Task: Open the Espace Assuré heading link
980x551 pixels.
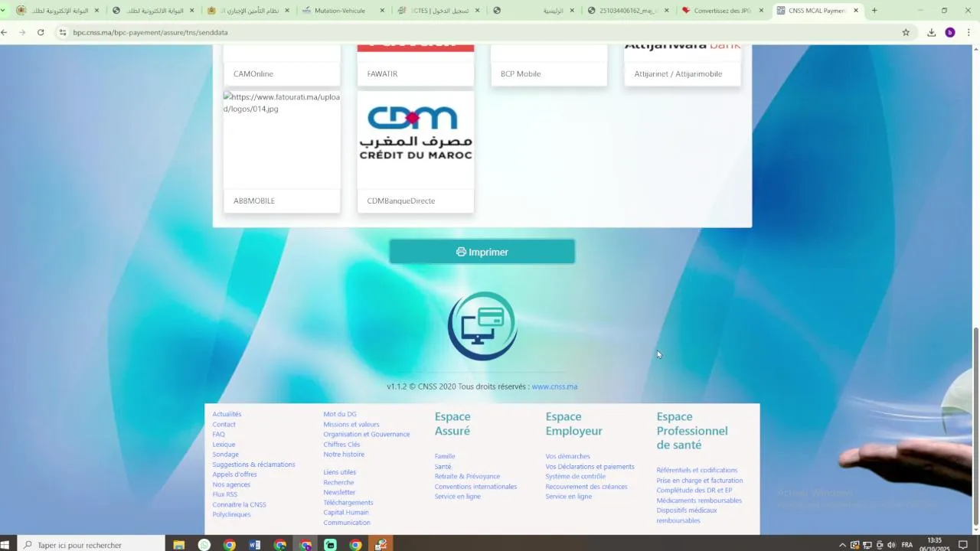Action: tap(452, 424)
